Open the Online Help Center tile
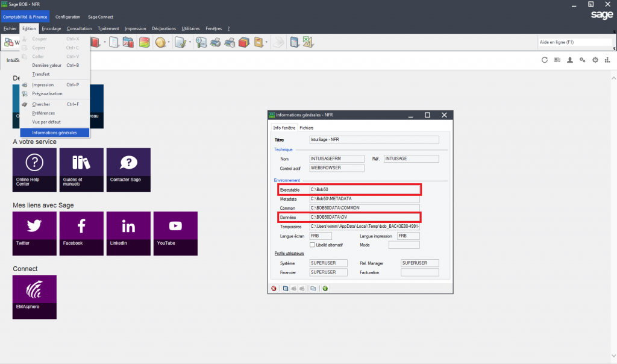 [x=34, y=170]
